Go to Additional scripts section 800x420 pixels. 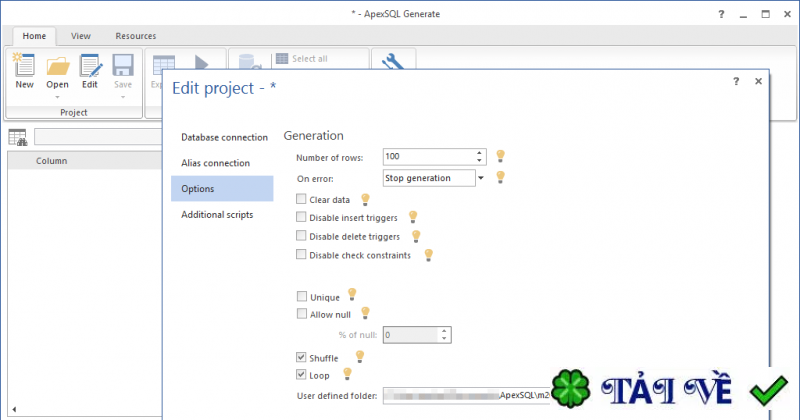(217, 214)
